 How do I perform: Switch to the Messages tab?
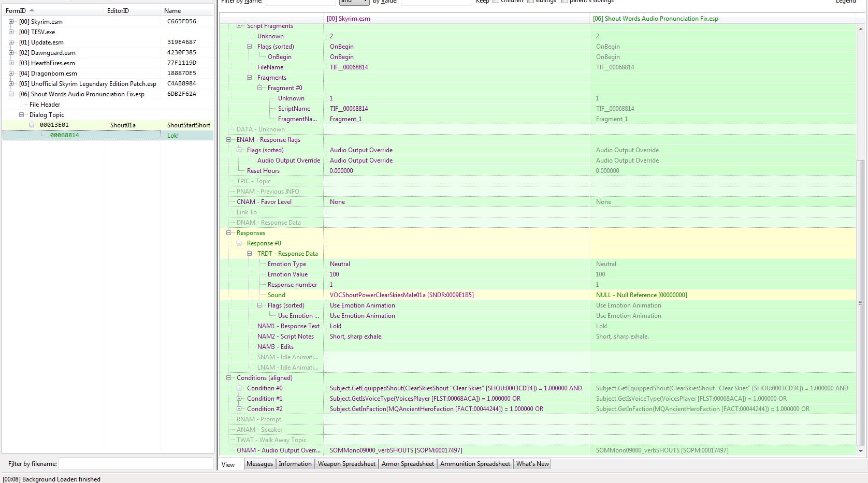tap(259, 464)
